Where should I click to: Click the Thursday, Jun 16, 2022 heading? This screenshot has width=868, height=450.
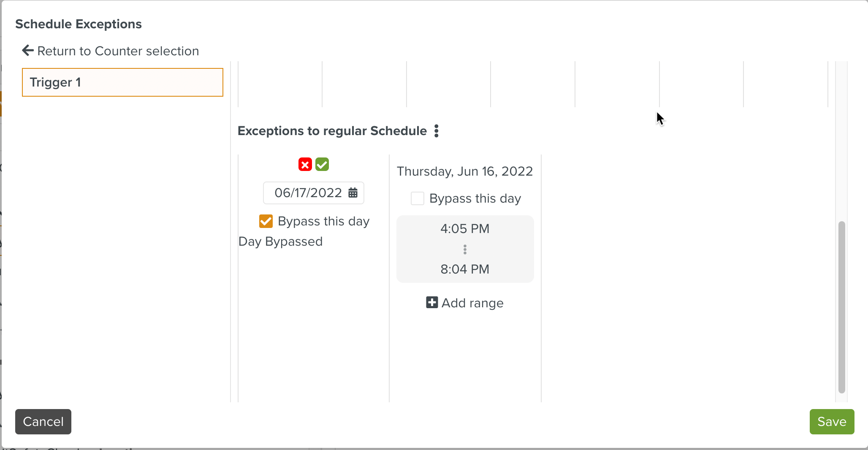click(x=464, y=171)
